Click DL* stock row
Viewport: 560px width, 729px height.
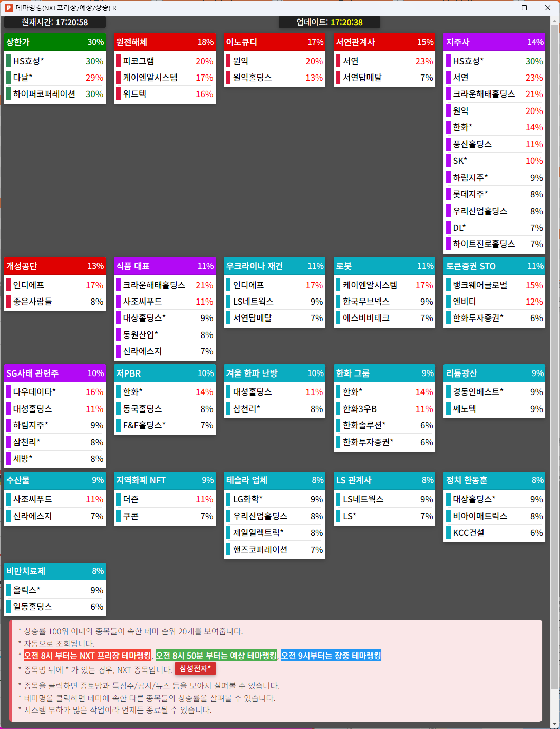tap(494, 228)
